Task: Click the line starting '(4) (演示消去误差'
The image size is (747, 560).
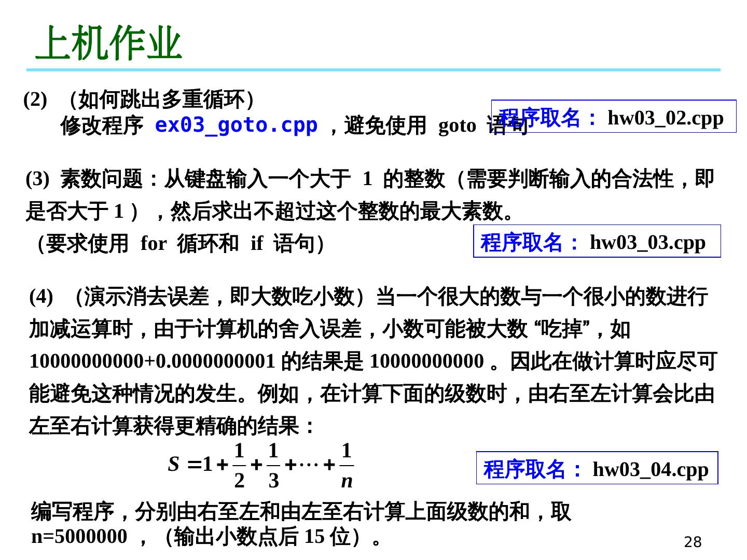Action: tap(368, 297)
